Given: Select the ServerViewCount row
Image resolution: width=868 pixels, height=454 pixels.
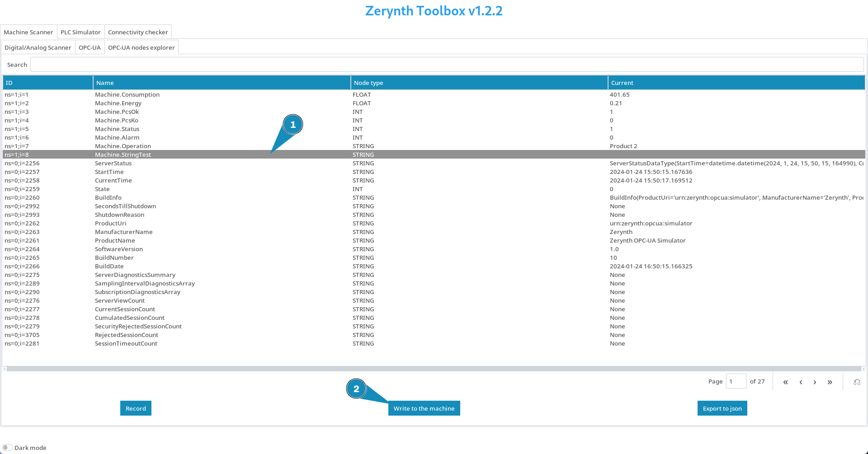Looking at the screenshot, I should (434, 300).
